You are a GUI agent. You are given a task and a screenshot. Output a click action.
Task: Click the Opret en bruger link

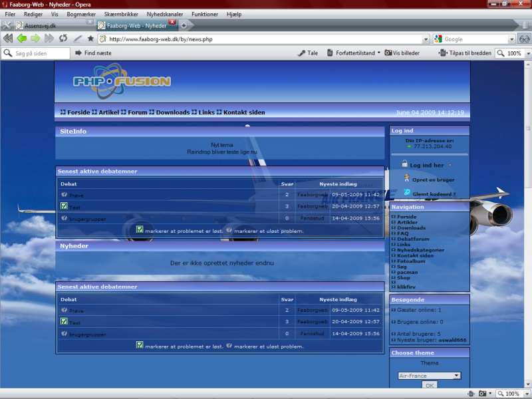pyautogui.click(x=434, y=180)
